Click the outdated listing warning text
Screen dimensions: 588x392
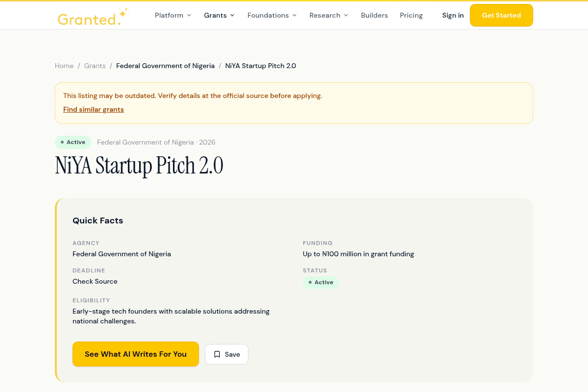193,96
